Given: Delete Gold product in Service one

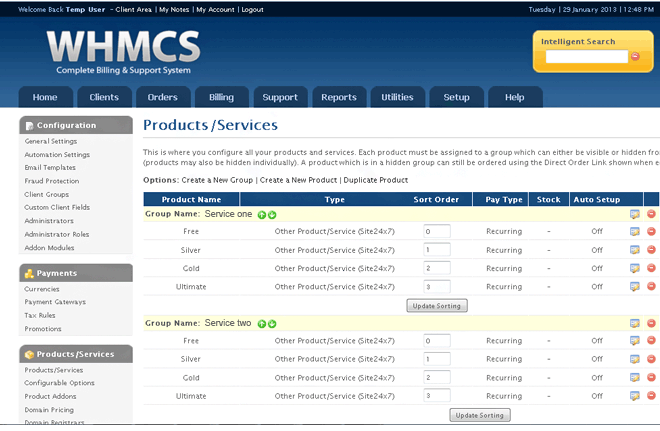Looking at the screenshot, I should coord(651,268).
